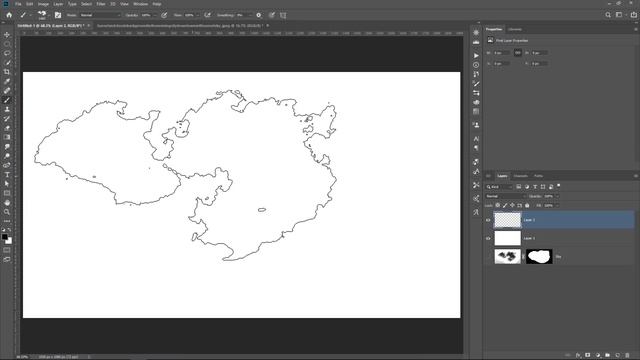Switch to the Paths tab

[x=538, y=176]
